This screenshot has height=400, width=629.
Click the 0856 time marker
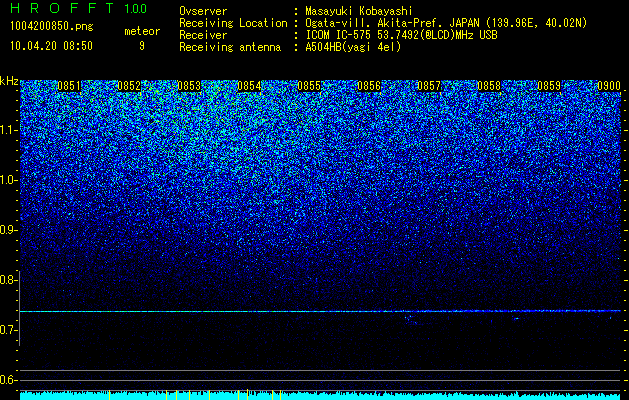(369, 86)
